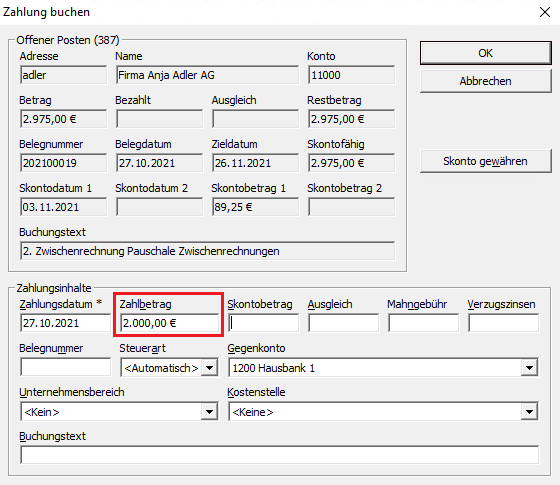Focus the Zahlbetrag field
This screenshot has width=560, height=485.
click(169, 323)
